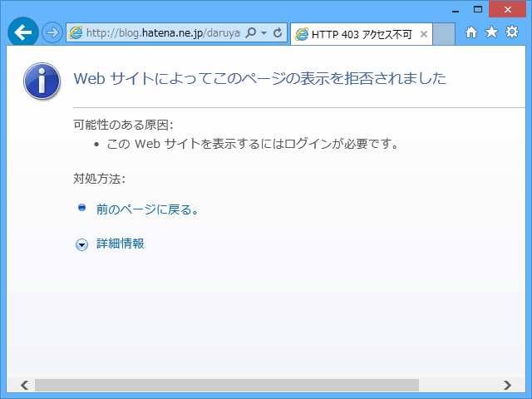
Task: Click the Internet Explorer icon in address bar
Action: point(76,32)
